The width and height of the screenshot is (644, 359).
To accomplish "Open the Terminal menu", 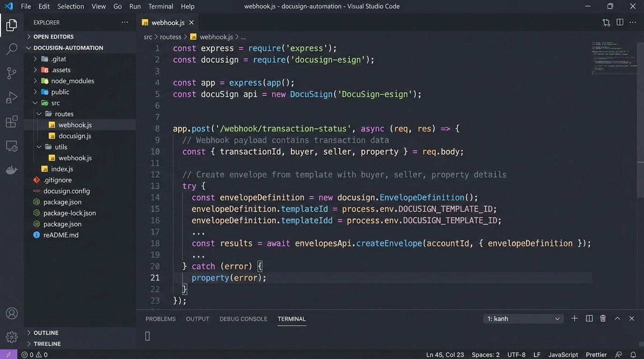I will [x=161, y=7].
